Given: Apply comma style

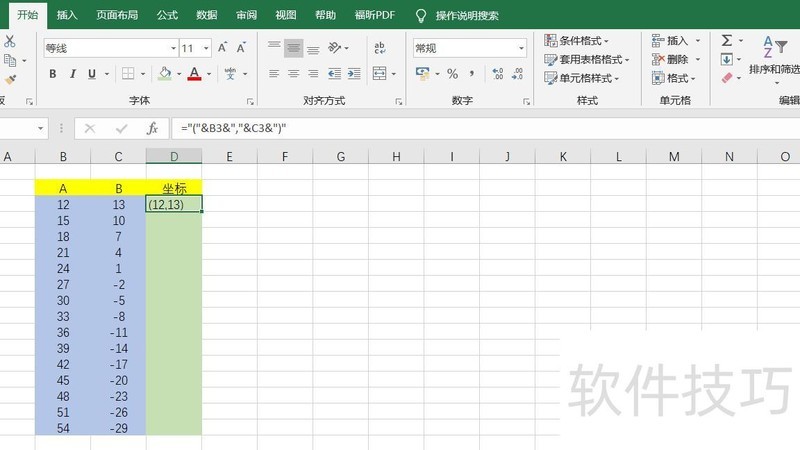Looking at the screenshot, I should [472, 74].
